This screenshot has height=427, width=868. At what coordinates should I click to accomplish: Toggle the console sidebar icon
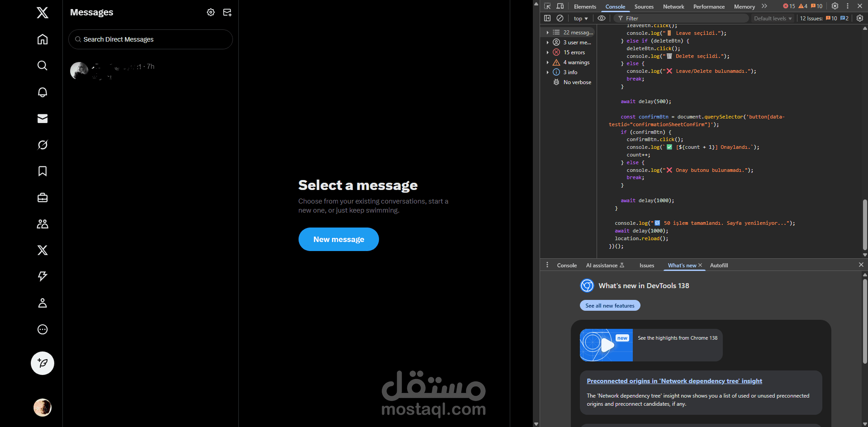tap(547, 18)
